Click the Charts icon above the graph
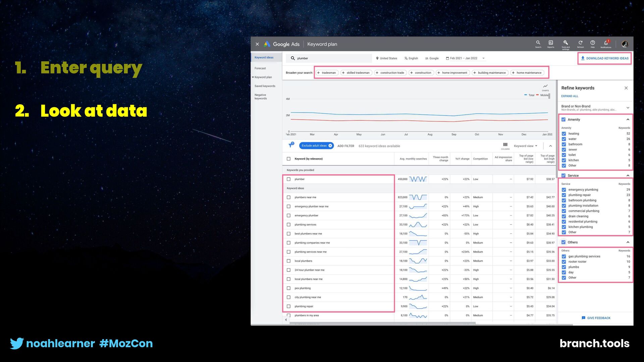This screenshot has width=644, height=362. pos(545,87)
